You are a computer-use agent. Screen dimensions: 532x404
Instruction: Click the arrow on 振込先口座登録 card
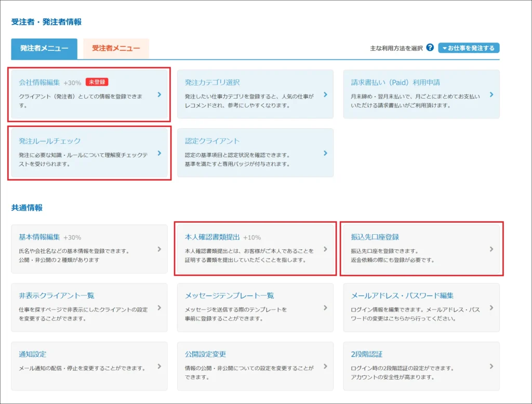click(491, 249)
